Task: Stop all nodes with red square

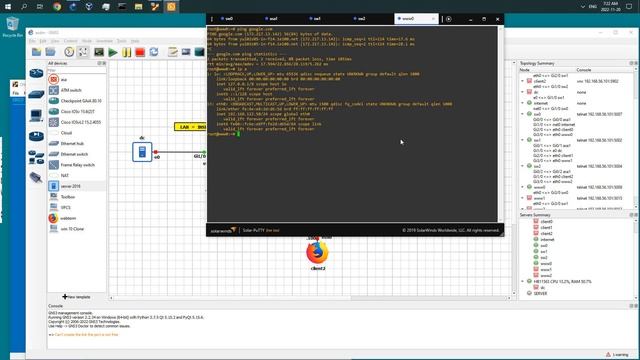Action: (x=140, y=52)
